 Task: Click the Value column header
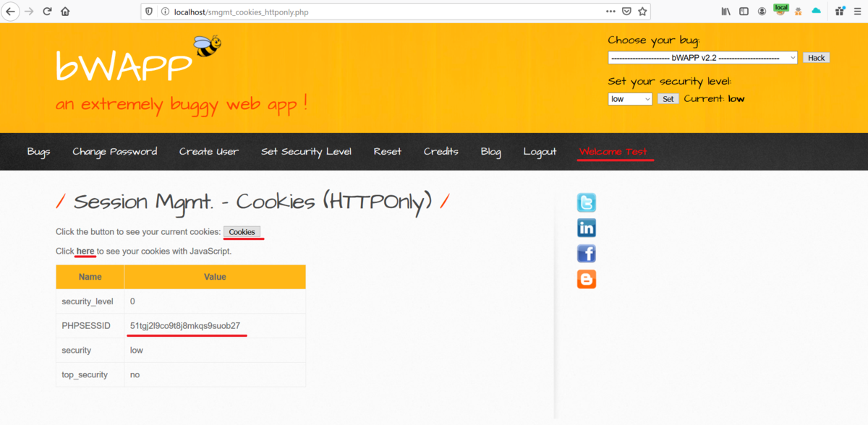[x=215, y=277]
